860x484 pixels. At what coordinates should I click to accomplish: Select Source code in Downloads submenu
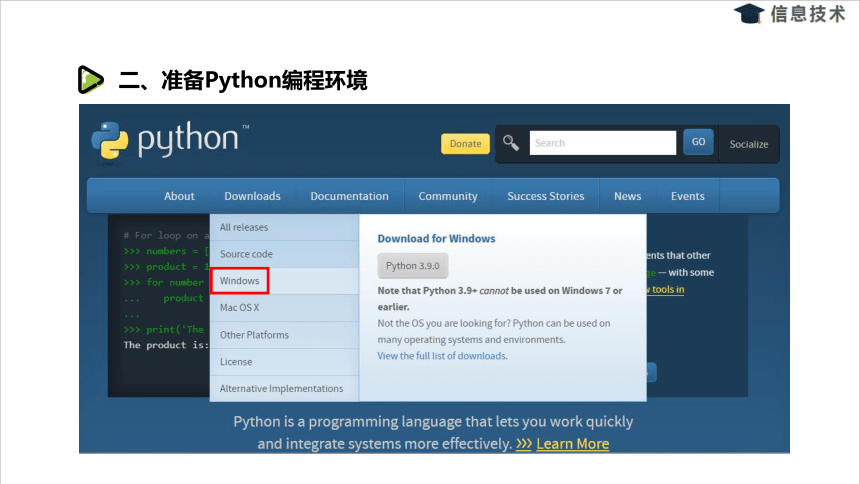pyautogui.click(x=284, y=254)
